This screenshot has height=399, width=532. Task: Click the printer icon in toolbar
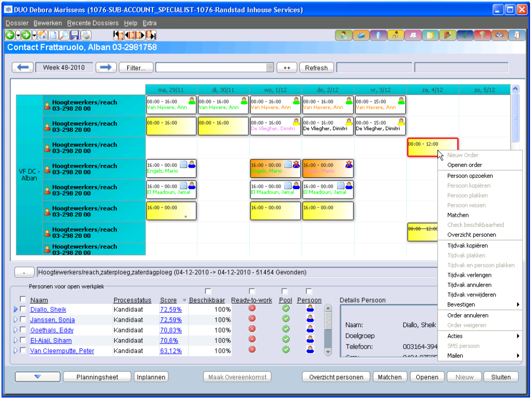click(86, 35)
